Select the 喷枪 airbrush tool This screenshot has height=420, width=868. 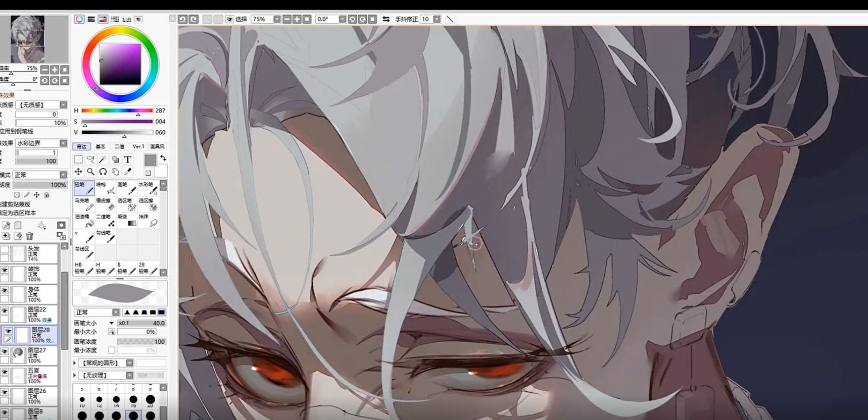tap(105, 188)
